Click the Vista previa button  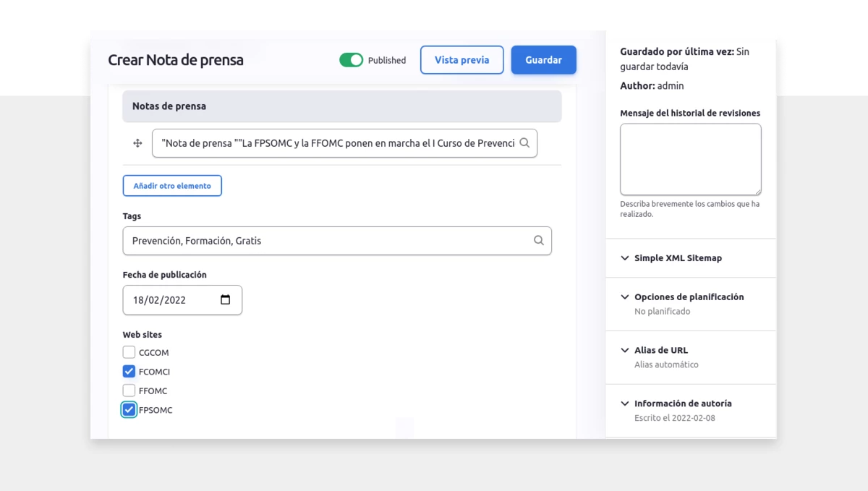[462, 60]
